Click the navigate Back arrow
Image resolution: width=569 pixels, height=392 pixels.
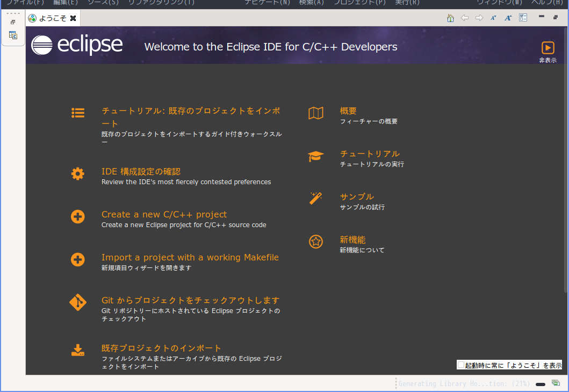coord(465,18)
